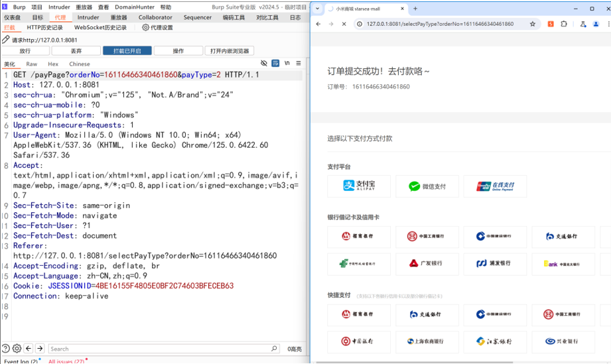The image size is (611, 364).
Task: Click the help question mark icon
Action: click(x=6, y=349)
